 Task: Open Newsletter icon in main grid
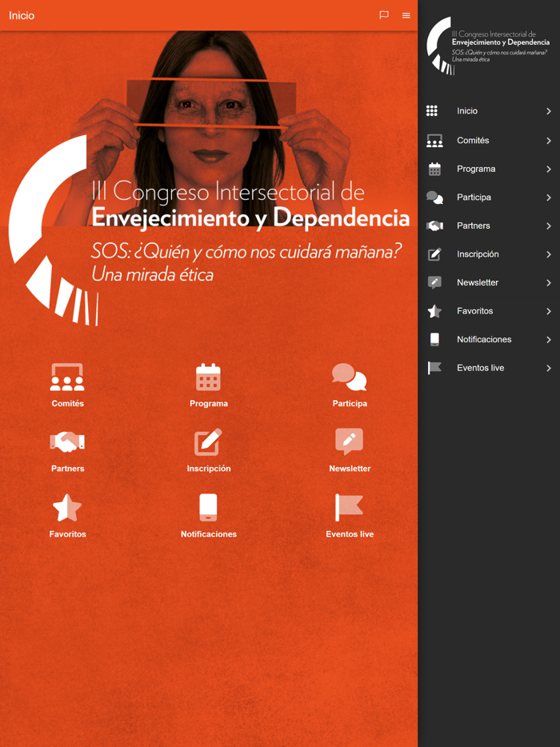pyautogui.click(x=350, y=441)
